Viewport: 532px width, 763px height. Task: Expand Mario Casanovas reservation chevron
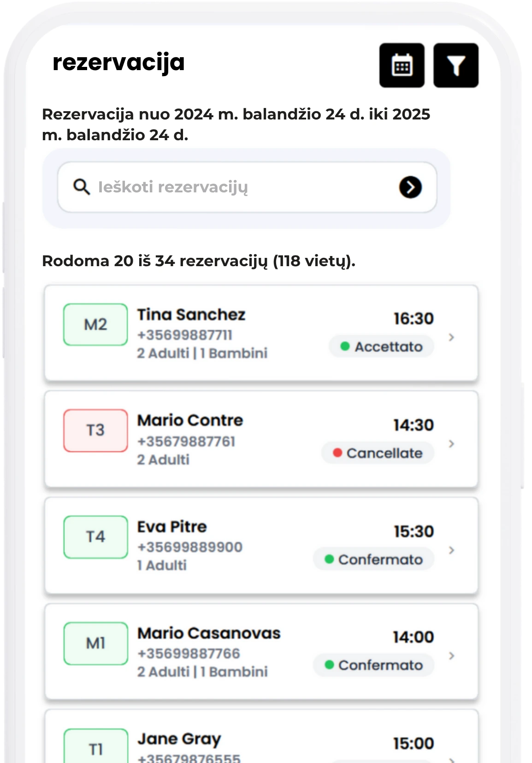tap(451, 656)
